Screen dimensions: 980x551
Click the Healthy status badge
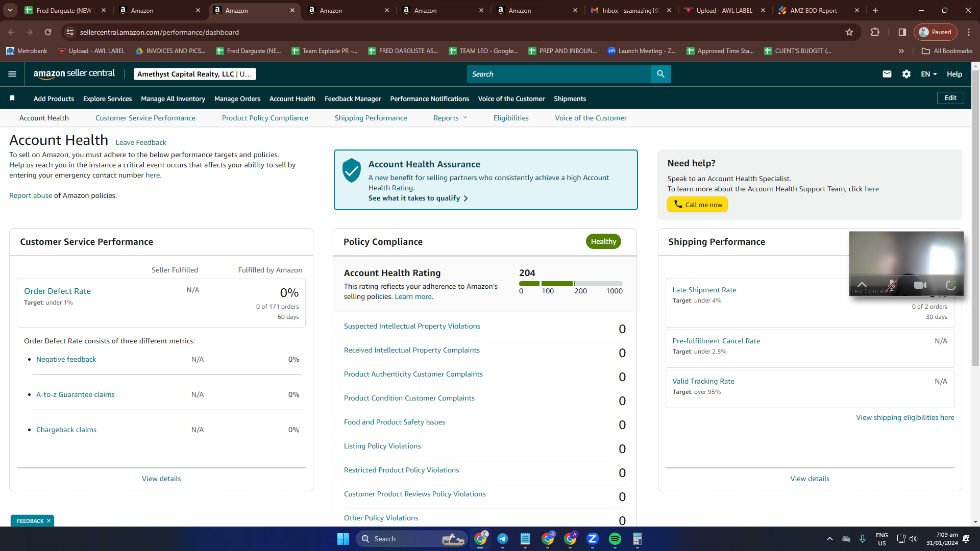pos(603,241)
